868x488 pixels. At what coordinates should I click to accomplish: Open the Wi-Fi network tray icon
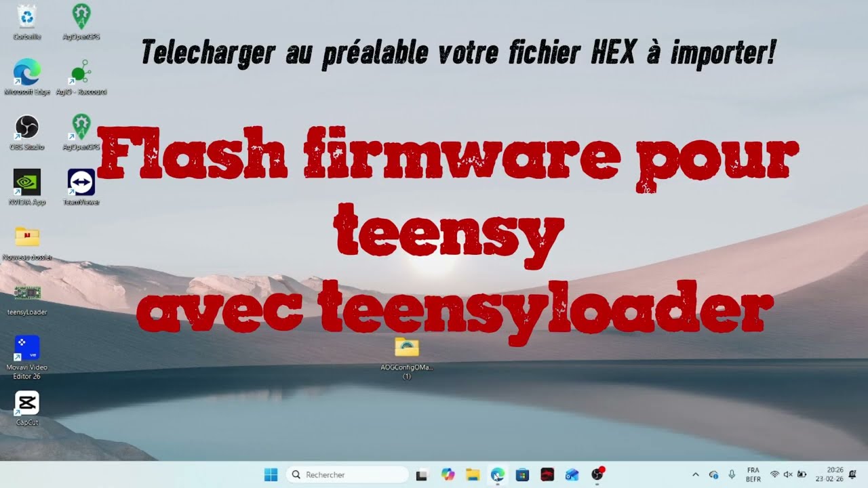[x=774, y=474]
